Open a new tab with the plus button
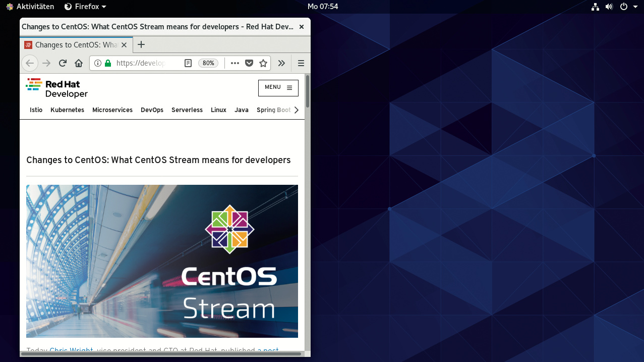 141,44
